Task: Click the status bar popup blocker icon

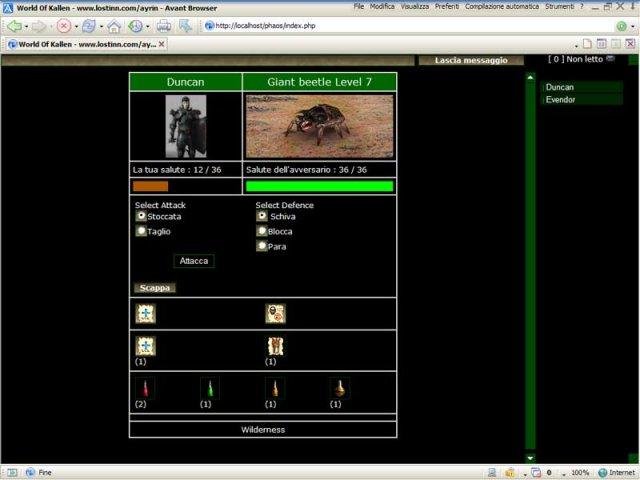Action: [x=536, y=473]
